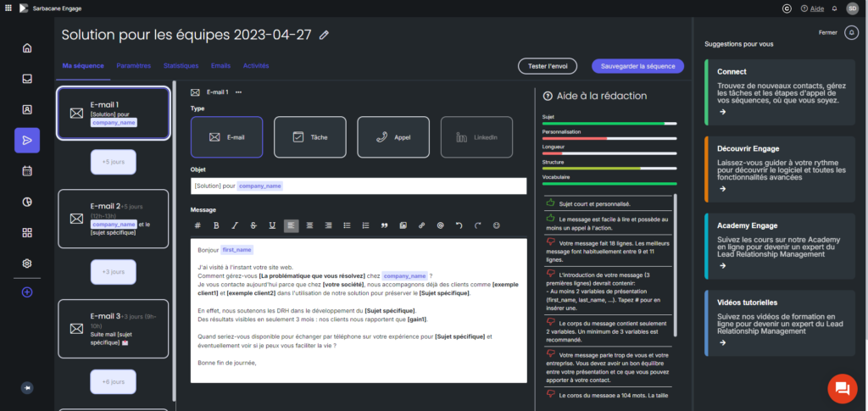This screenshot has width=868, height=411.
Task: Click in the message body editor
Action: click(x=359, y=310)
